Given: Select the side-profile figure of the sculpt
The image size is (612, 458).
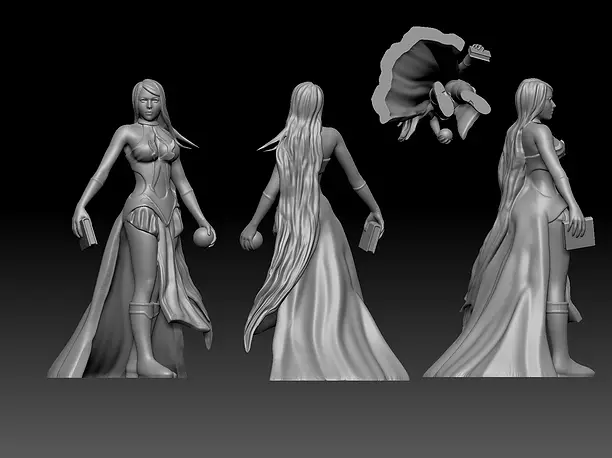Looking at the screenshot, I should (511, 228).
